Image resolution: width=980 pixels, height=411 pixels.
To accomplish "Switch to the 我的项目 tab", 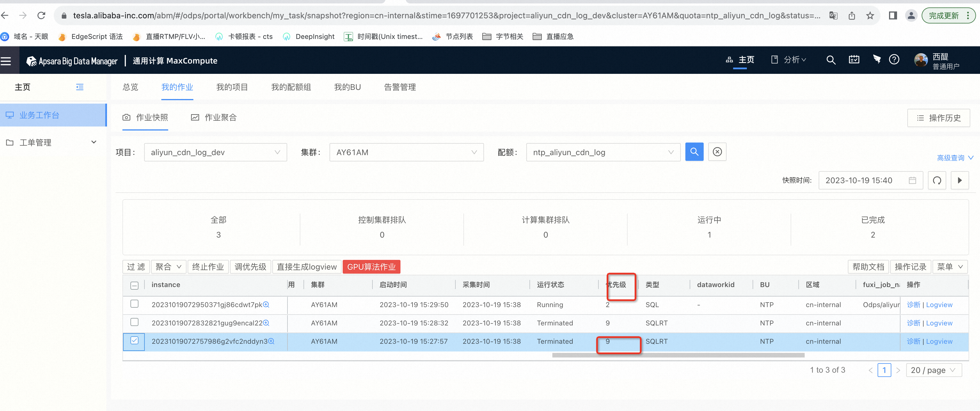I will click(x=232, y=87).
